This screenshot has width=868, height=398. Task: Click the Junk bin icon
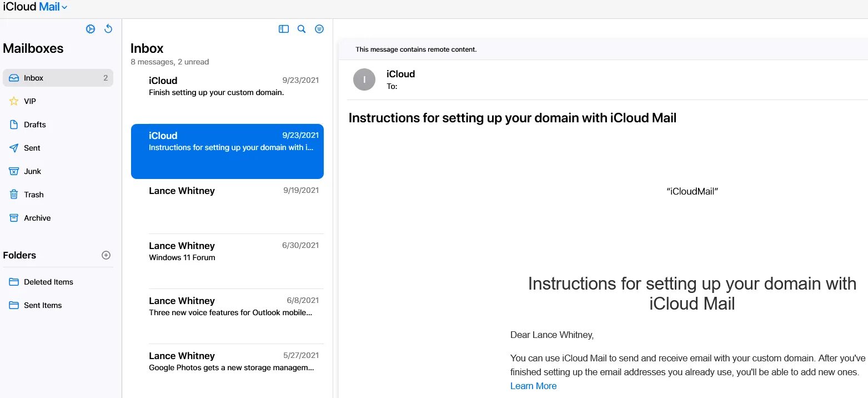(14, 171)
